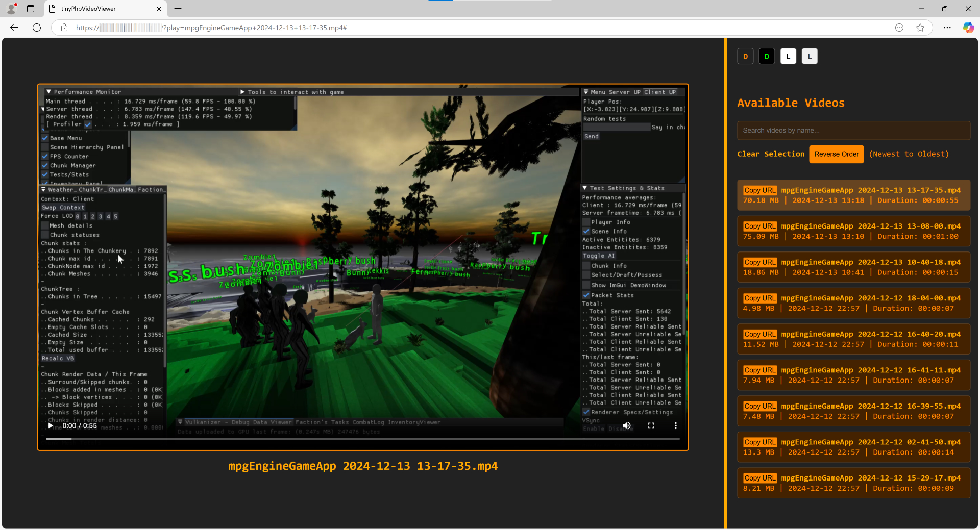Image resolution: width=980 pixels, height=530 pixels.
Task: Check the Player Info checkbox
Action: [586, 222]
